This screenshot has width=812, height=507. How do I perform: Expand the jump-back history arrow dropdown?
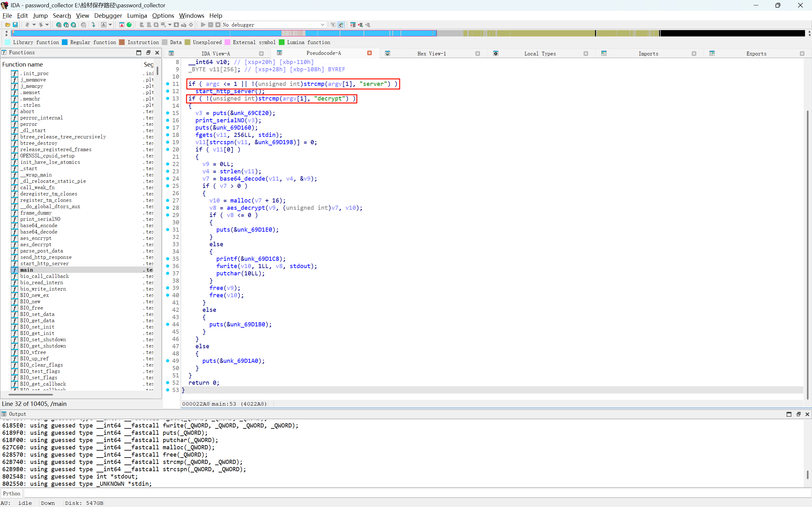(x=34, y=25)
